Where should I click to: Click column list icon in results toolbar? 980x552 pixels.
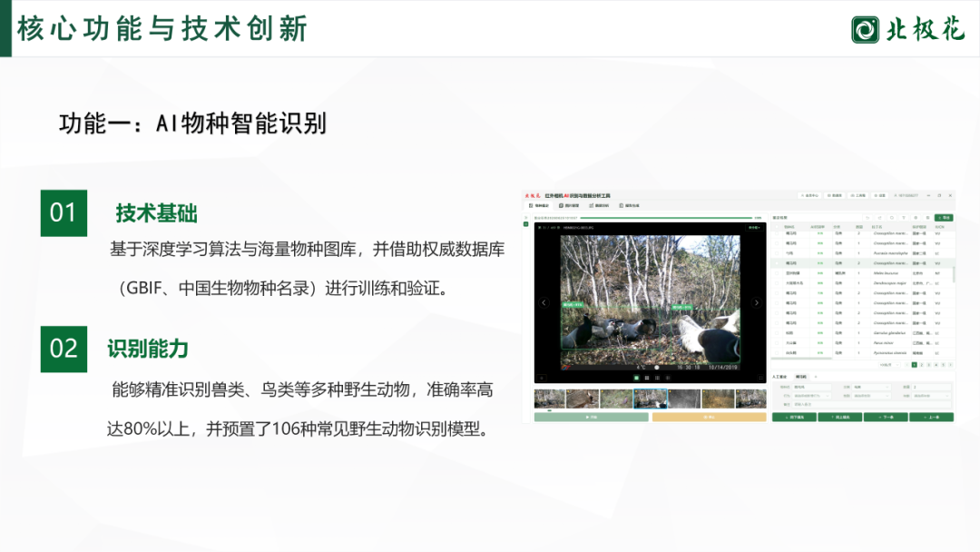point(927,218)
